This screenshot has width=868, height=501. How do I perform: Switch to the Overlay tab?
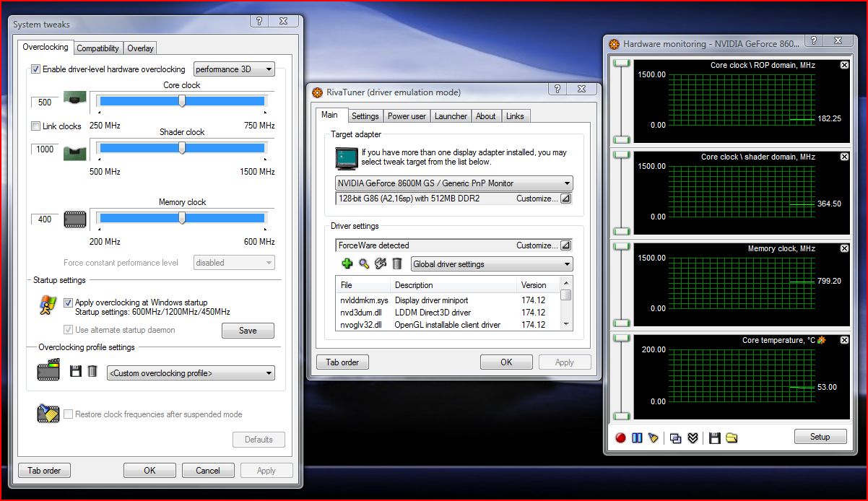pos(140,48)
